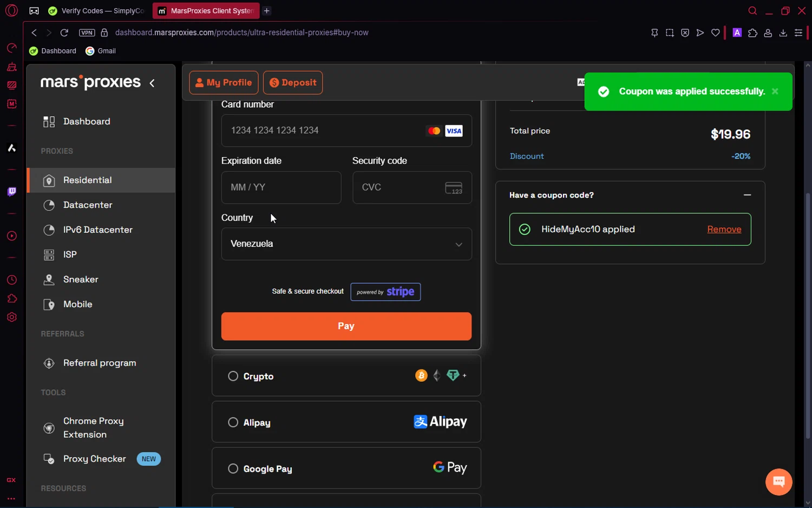Open the Country dropdown showing Venezuela
Viewport: 812px width, 508px height.
(x=346, y=244)
